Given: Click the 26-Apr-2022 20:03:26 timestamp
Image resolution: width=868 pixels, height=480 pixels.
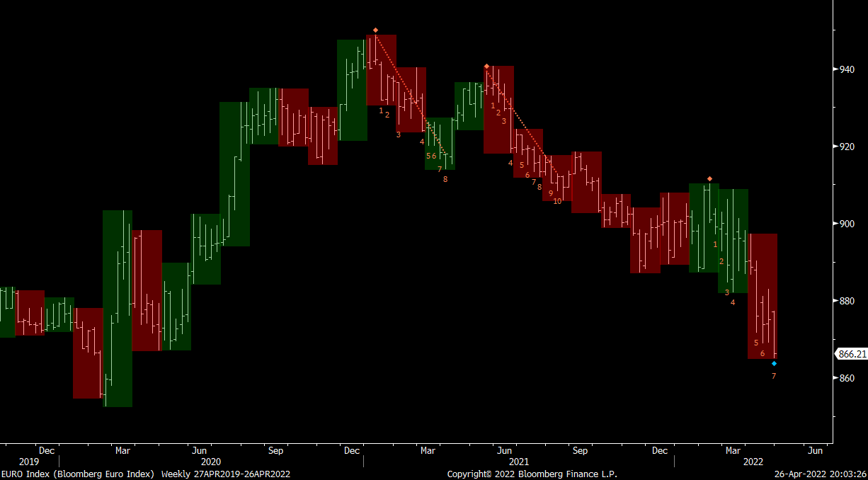Looking at the screenshot, I should pyautogui.click(x=820, y=474).
